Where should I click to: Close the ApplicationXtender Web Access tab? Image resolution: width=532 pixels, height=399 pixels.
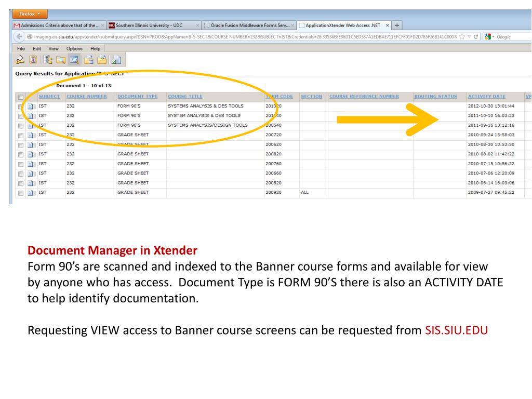[387, 25]
